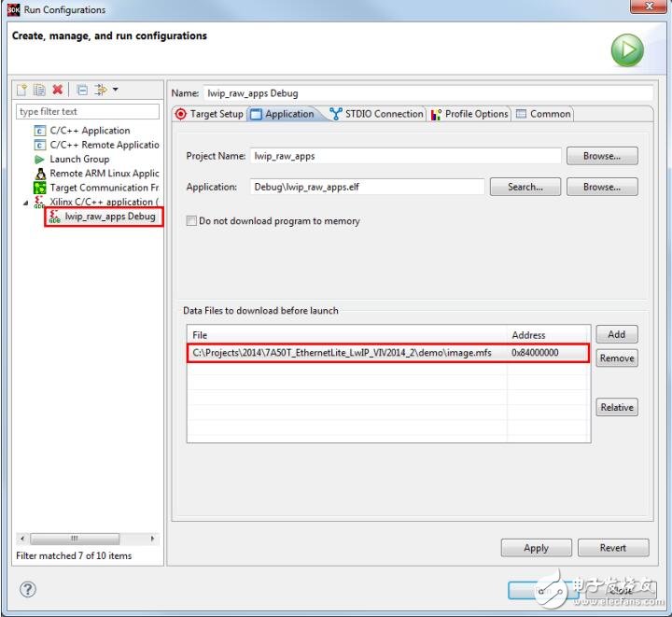Click the Collapse All icon
The width and height of the screenshot is (672, 617).
click(x=82, y=90)
